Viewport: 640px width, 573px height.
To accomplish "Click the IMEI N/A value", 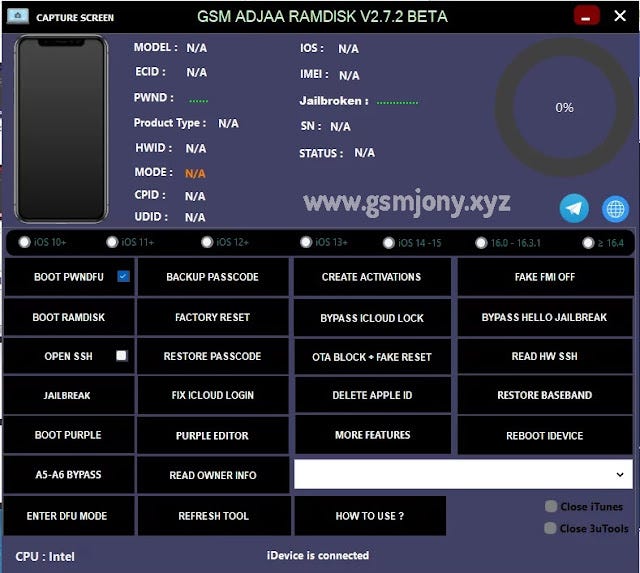I will click(349, 76).
